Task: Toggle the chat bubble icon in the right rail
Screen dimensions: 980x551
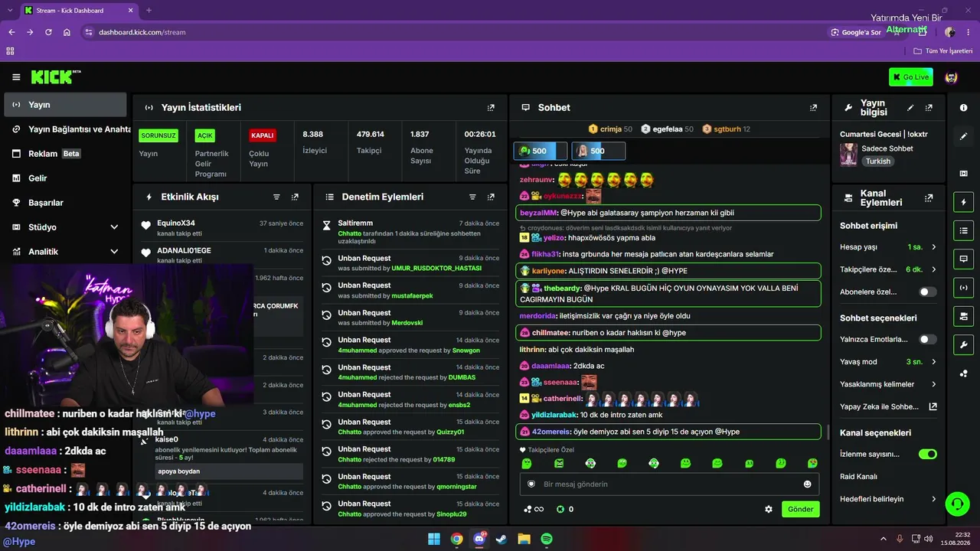Action: pos(963,259)
